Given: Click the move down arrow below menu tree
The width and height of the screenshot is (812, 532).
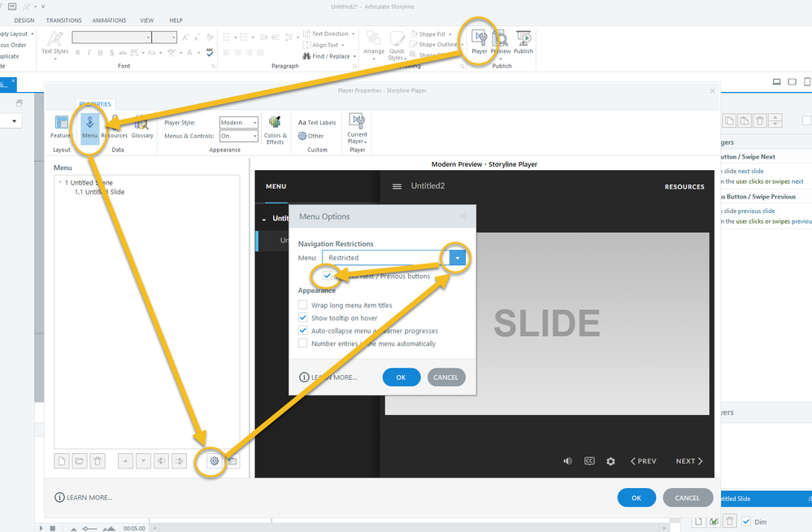Looking at the screenshot, I should tap(143, 461).
